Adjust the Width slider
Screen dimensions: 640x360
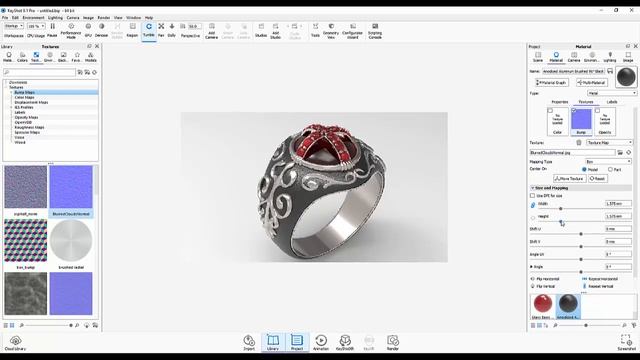coord(560,209)
